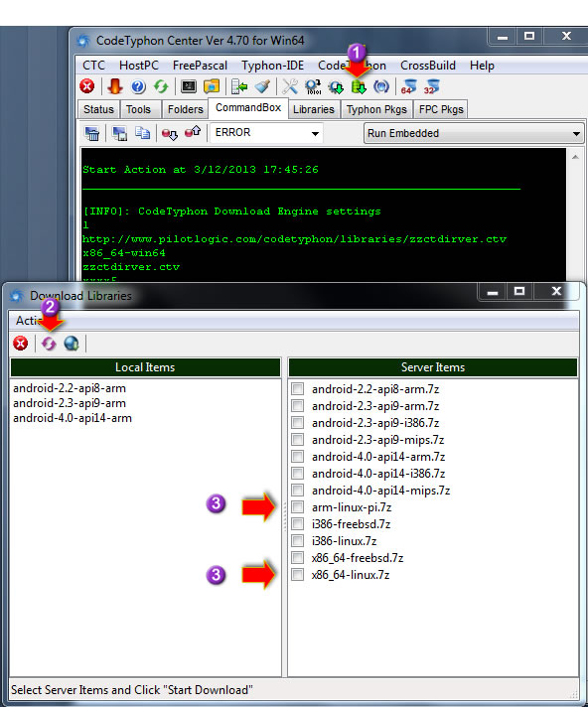Open the Typhon-IDE menu

(272, 66)
